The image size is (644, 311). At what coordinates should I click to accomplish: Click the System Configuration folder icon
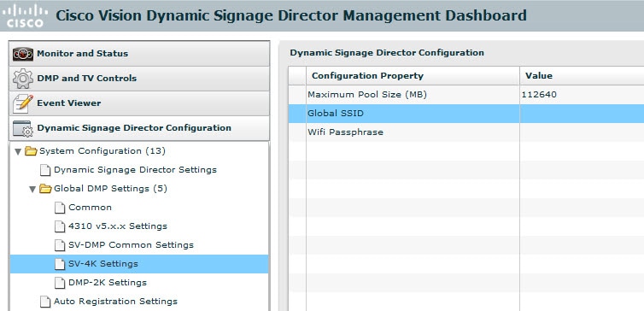click(31, 151)
